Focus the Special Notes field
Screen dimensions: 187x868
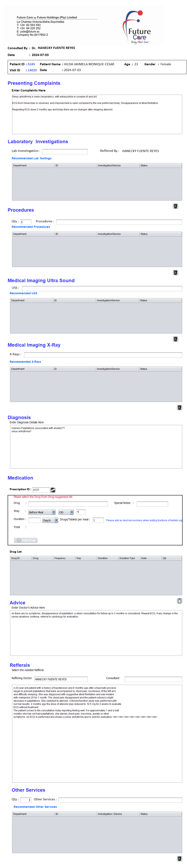[x=152, y=504]
